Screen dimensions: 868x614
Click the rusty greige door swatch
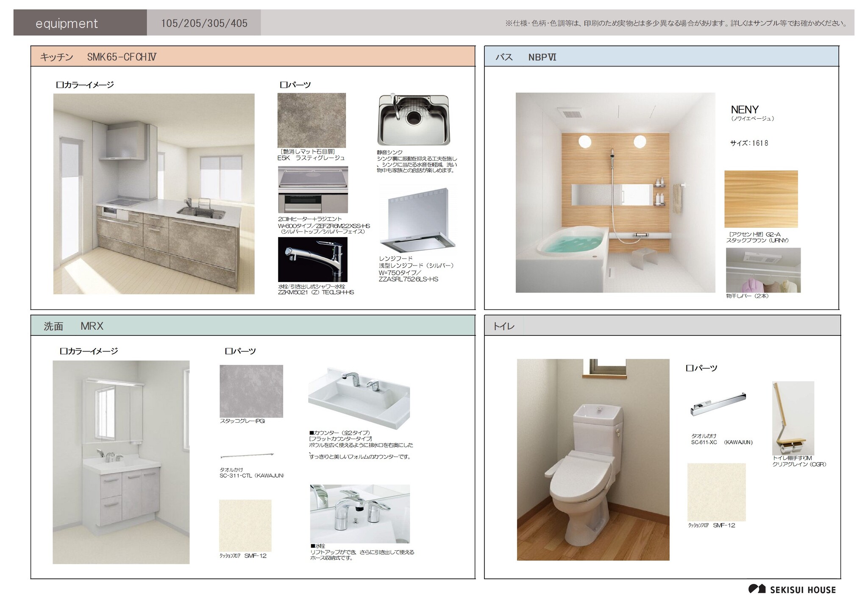pyautogui.click(x=312, y=120)
